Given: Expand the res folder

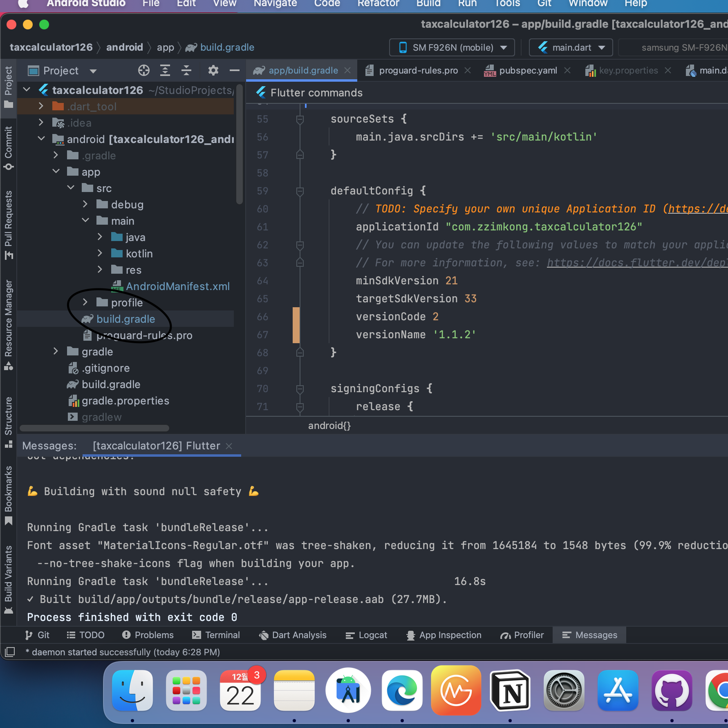Looking at the screenshot, I should 100,270.
